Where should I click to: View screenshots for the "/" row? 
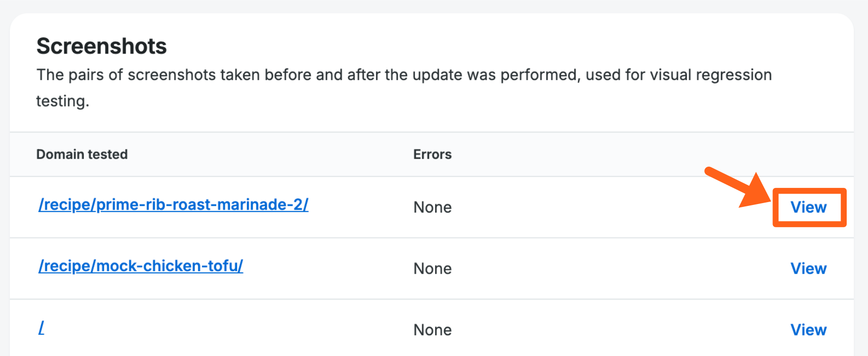808,330
